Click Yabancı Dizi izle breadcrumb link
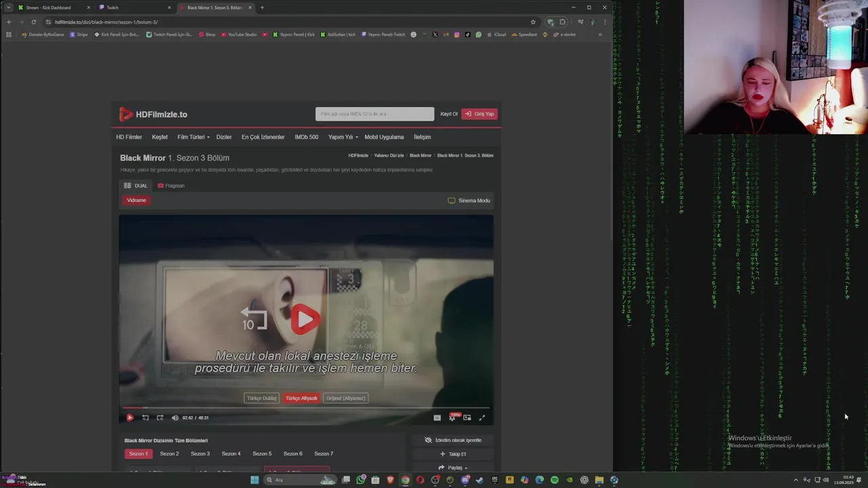The width and height of the screenshot is (868, 488). [389, 156]
